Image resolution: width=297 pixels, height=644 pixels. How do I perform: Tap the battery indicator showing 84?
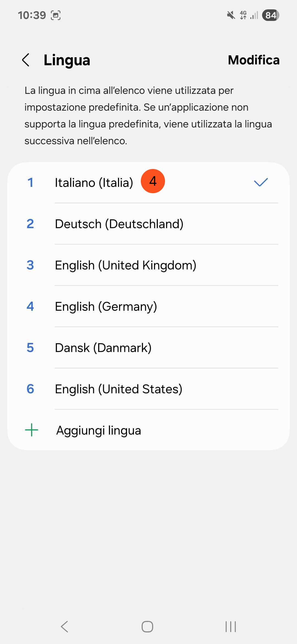[271, 15]
